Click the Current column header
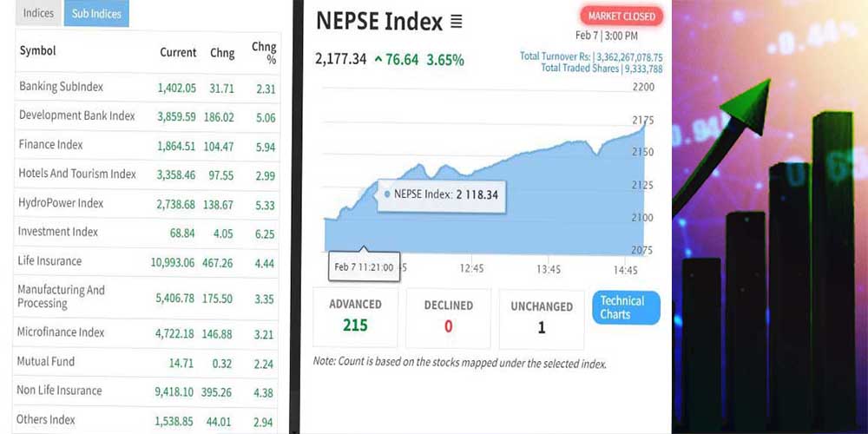The image size is (868, 434). click(178, 53)
